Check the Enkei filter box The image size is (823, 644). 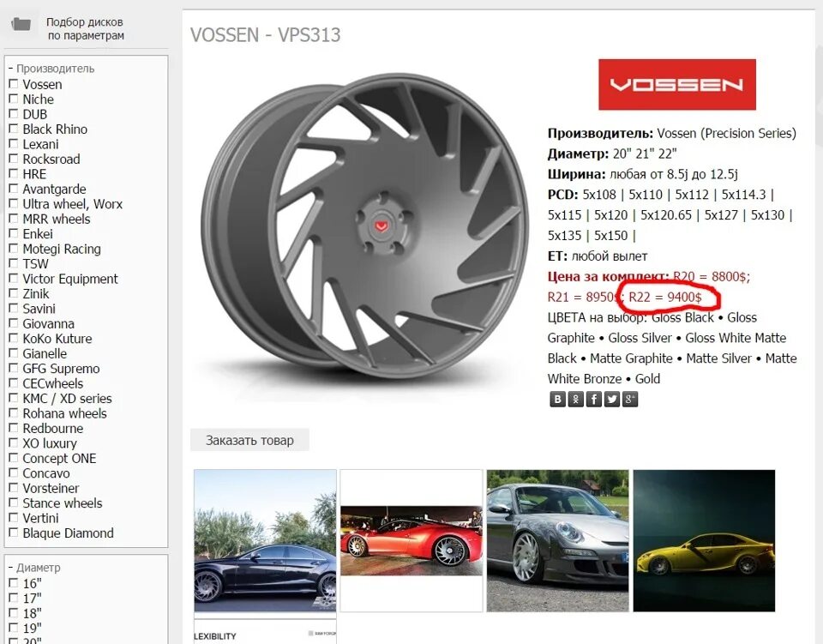(14, 233)
